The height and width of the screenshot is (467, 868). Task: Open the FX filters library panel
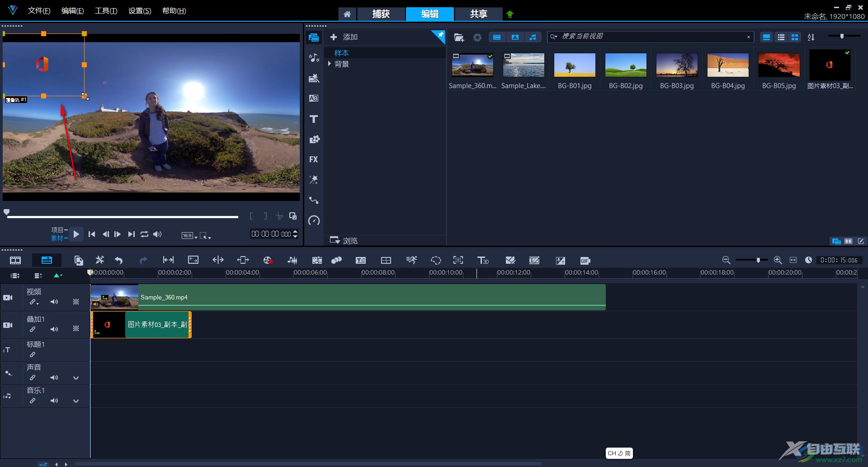(314, 159)
